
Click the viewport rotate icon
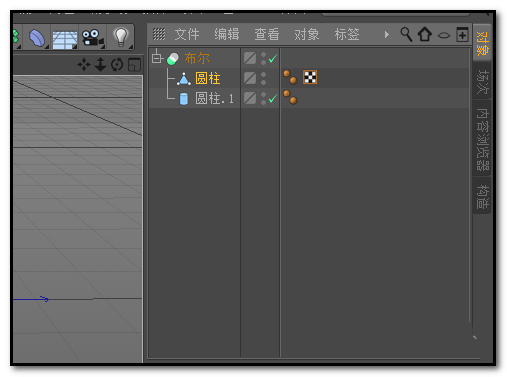point(117,64)
